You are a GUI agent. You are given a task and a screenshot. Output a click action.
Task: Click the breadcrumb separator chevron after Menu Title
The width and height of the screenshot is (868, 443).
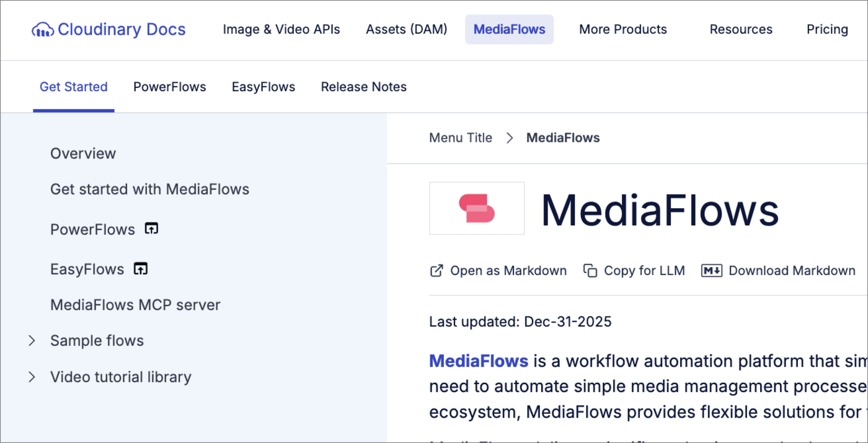pos(508,138)
